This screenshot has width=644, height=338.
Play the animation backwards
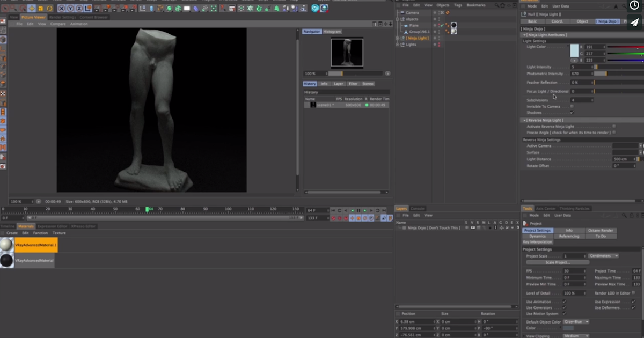353,210
